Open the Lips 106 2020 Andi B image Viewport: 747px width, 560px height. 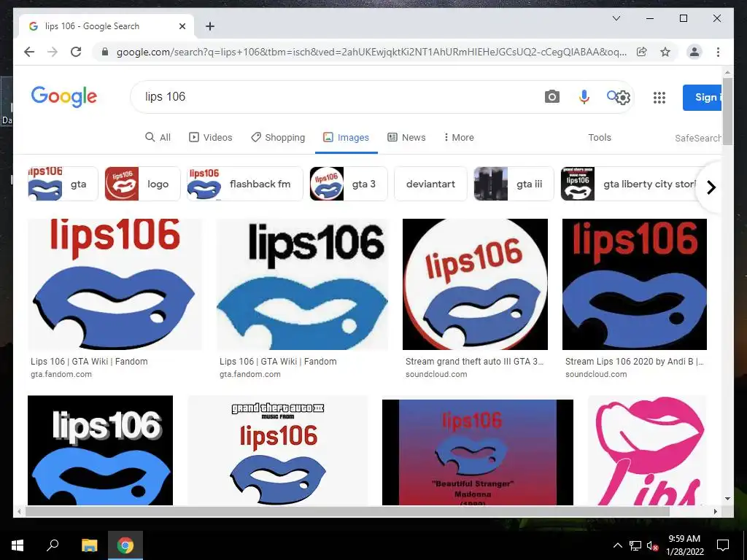tap(635, 284)
